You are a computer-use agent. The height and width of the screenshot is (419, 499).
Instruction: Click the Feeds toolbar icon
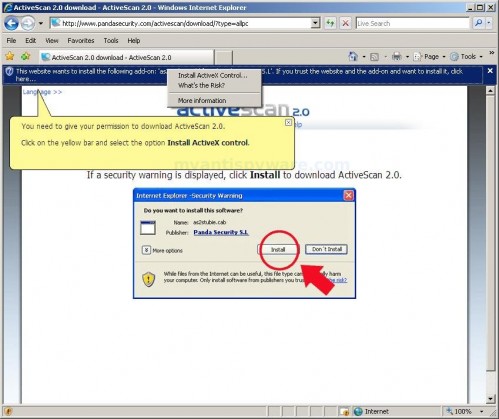pos(375,57)
